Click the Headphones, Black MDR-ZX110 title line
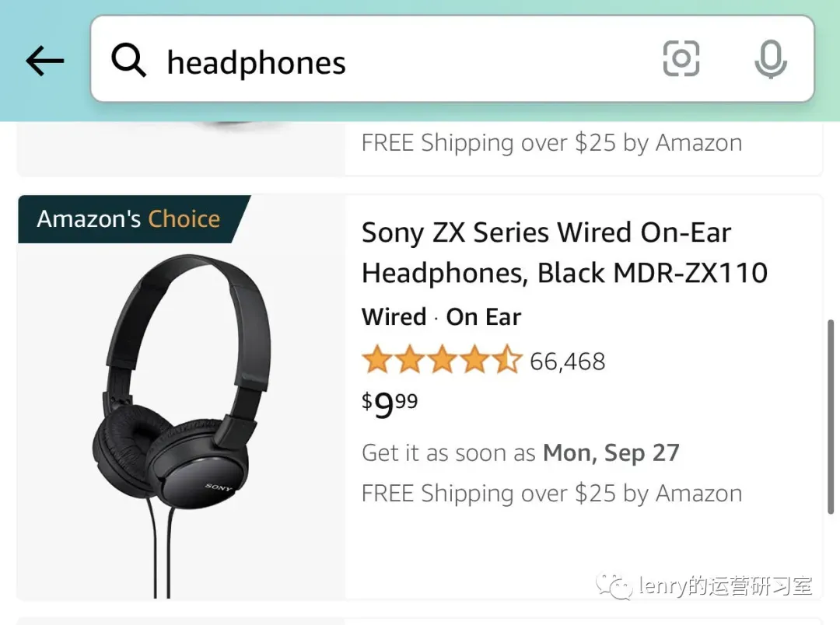 pyautogui.click(x=565, y=273)
